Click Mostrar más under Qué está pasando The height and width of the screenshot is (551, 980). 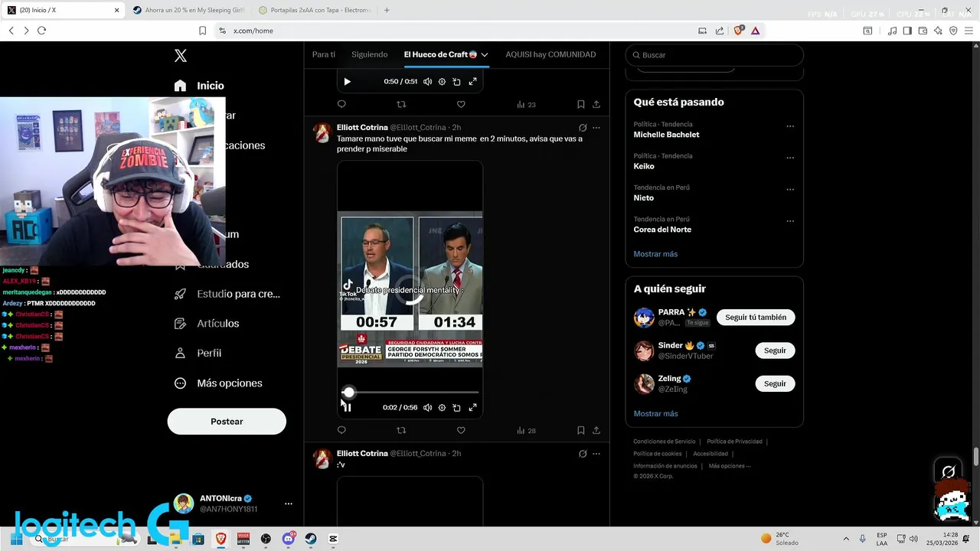click(655, 254)
